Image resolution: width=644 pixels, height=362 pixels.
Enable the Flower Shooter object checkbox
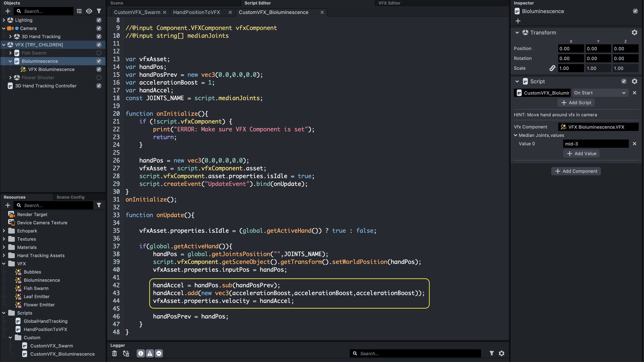[99, 78]
